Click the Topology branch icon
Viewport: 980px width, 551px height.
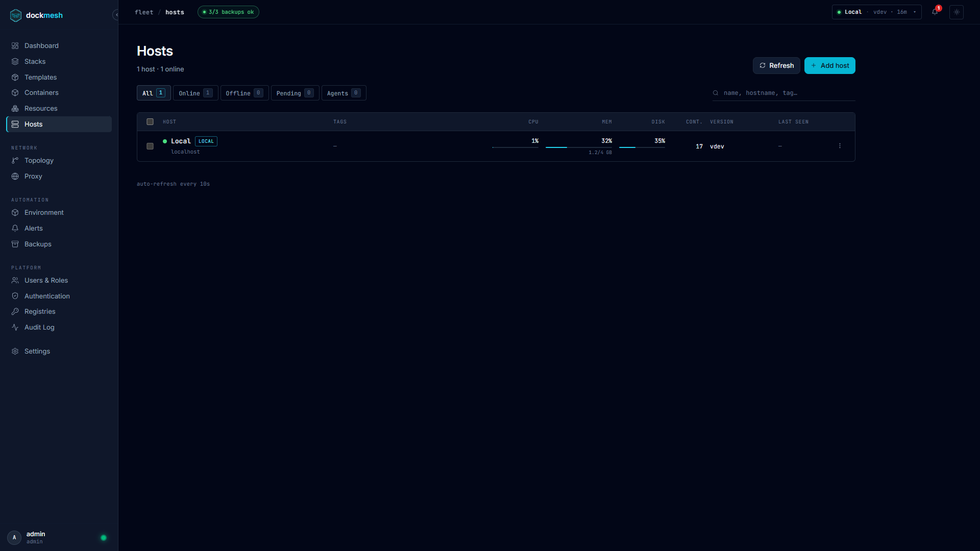pyautogui.click(x=15, y=160)
